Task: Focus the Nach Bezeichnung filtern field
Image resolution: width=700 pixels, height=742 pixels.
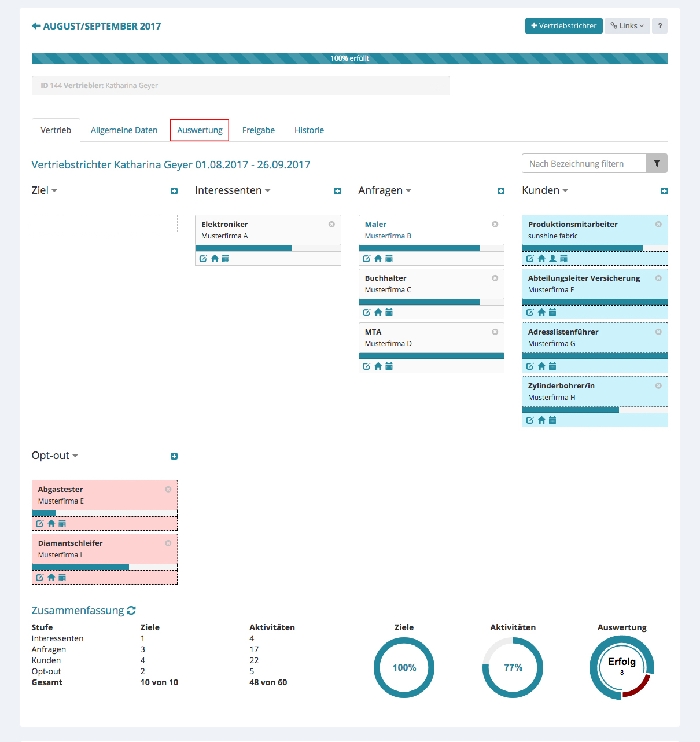Action: [583, 164]
